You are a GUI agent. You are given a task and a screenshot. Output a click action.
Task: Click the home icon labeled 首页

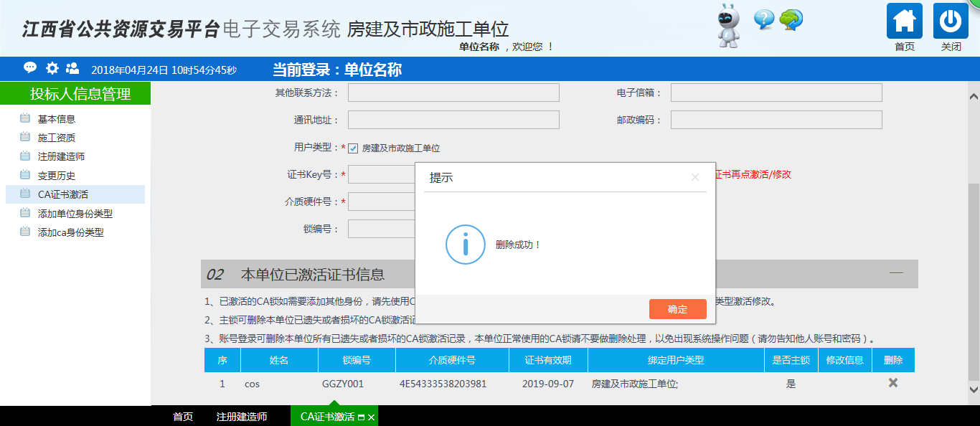(904, 22)
